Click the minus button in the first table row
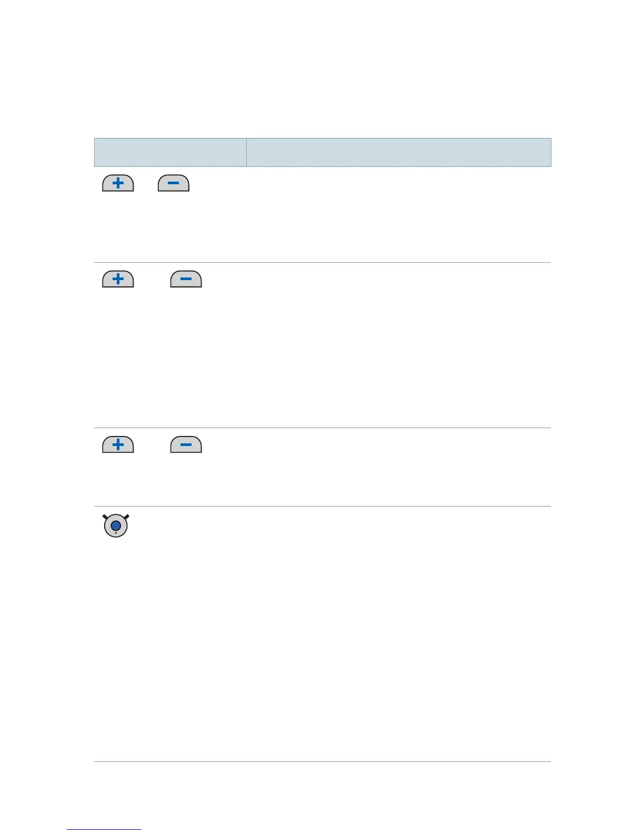This screenshot has width=644, height=834. point(174,183)
